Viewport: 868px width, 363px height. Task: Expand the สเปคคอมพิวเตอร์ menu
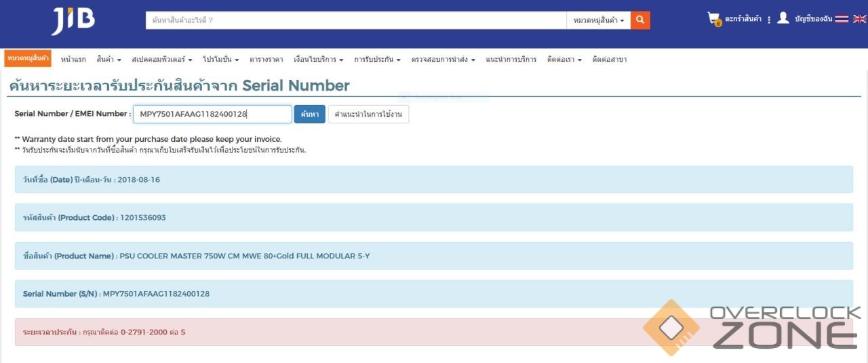[x=162, y=60]
